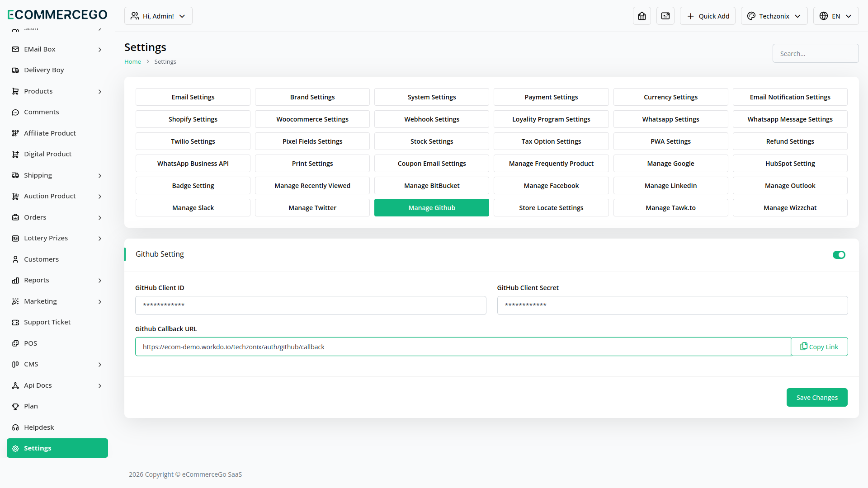Expand the Shipping menu chevron
868x488 pixels.
pos(100,175)
